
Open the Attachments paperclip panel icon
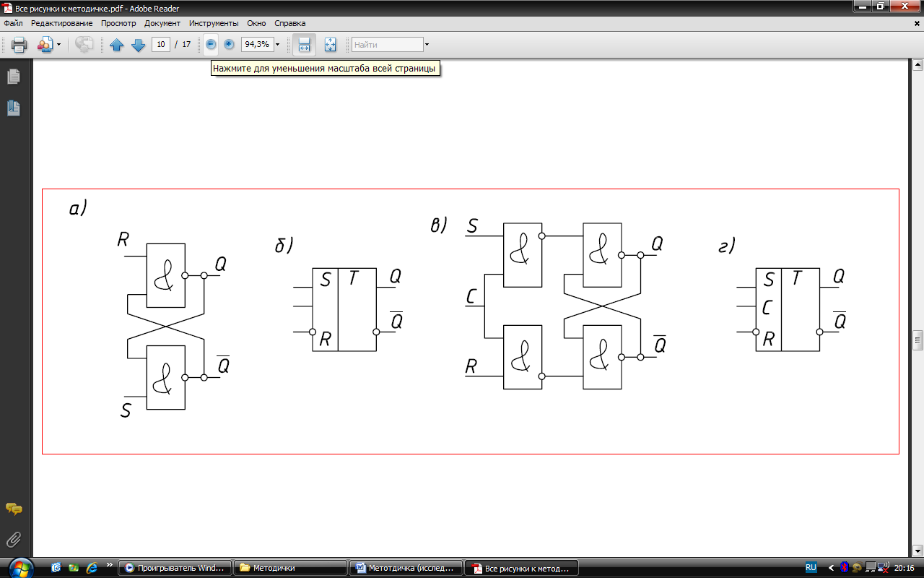[13, 539]
